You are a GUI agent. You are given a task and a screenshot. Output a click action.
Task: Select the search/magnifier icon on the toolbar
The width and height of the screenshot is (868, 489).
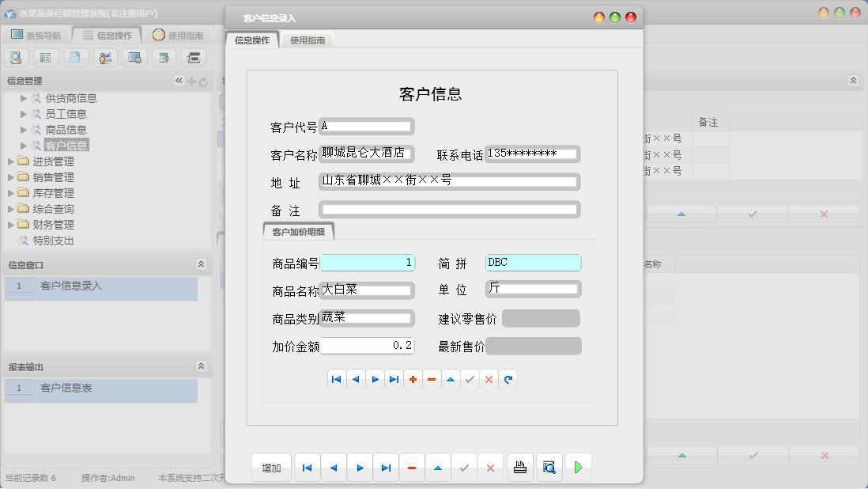(x=17, y=58)
